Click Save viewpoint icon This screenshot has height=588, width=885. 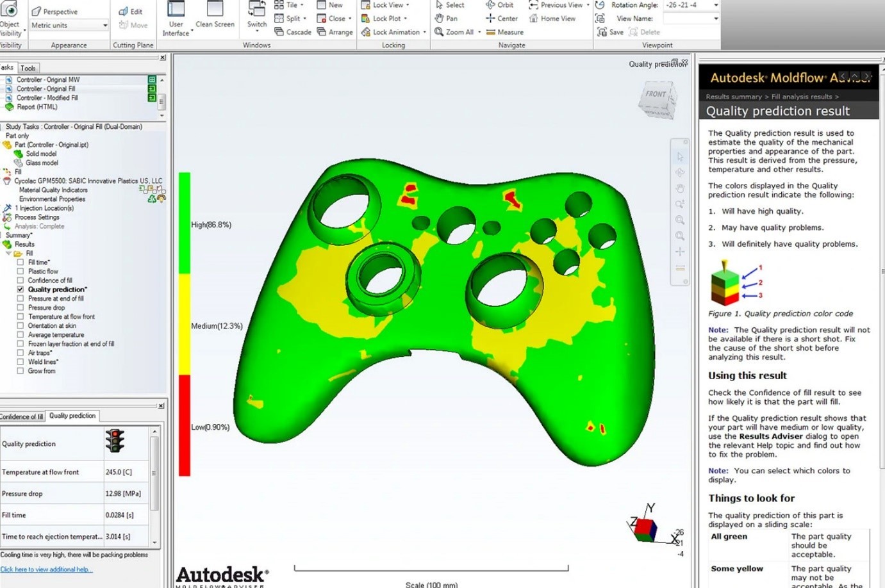601,32
